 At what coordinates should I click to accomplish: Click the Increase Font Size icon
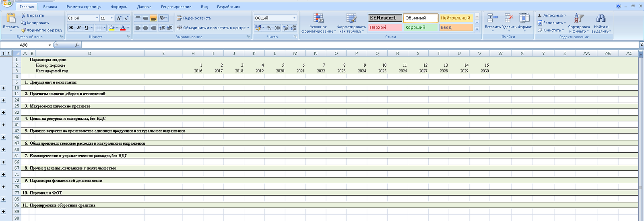tap(119, 18)
